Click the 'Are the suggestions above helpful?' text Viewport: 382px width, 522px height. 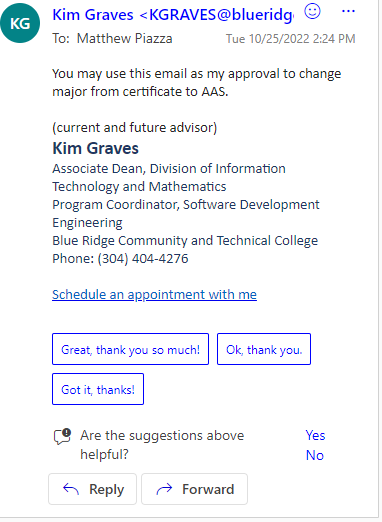pos(162,445)
